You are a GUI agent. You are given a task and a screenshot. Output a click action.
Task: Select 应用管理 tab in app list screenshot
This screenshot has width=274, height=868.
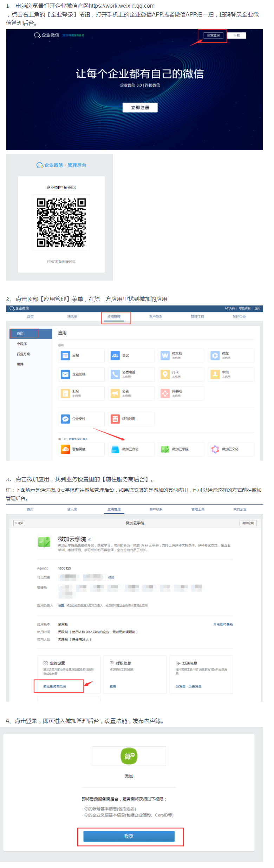(114, 317)
